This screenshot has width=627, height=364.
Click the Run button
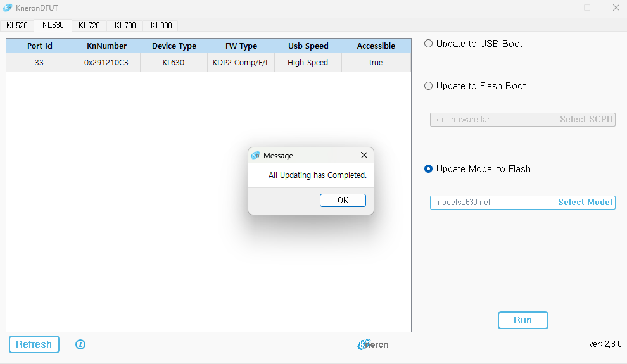pyautogui.click(x=523, y=320)
